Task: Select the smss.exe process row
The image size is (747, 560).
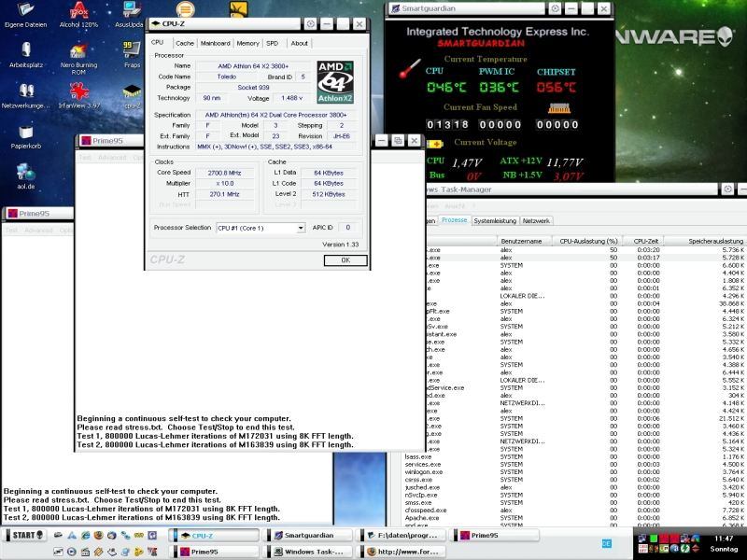Action: (574, 502)
